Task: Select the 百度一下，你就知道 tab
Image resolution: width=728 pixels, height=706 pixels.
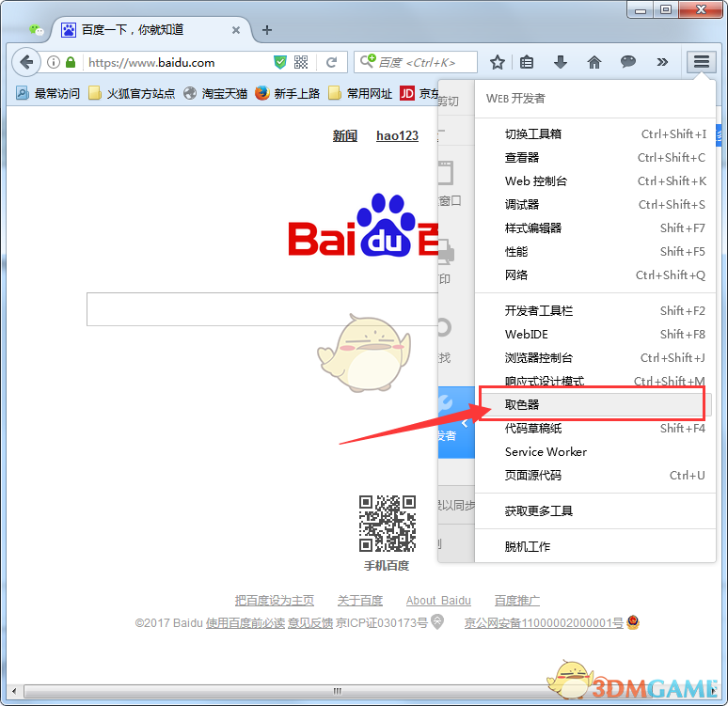Action: click(151, 30)
